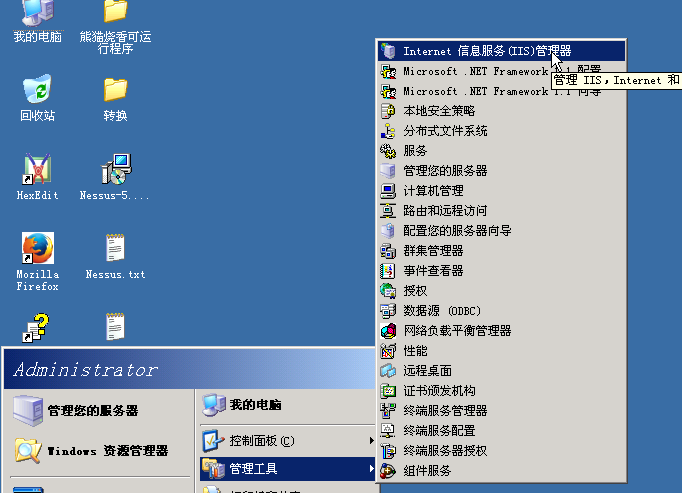Click the 分布式文件系统 icon
Viewport: 682px width, 493px height.
click(x=388, y=131)
